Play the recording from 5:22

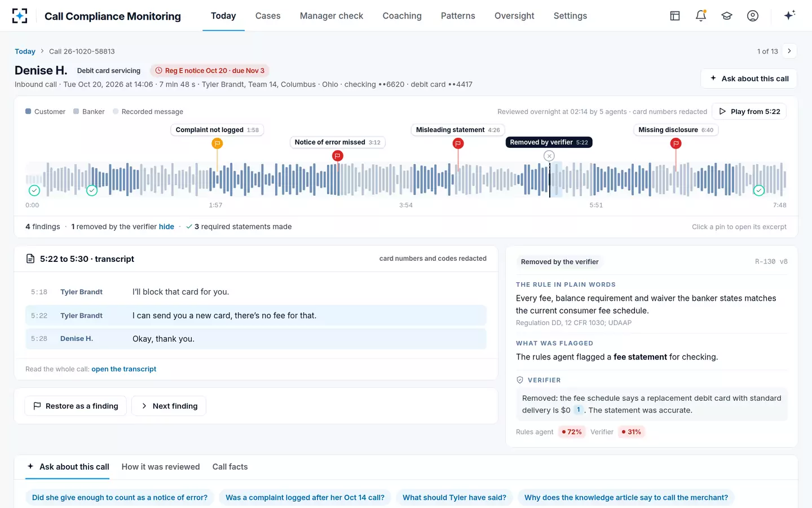749,111
